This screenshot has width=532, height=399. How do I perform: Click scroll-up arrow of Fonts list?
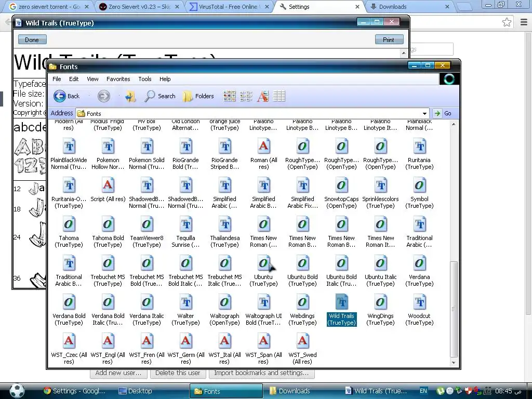click(x=453, y=125)
